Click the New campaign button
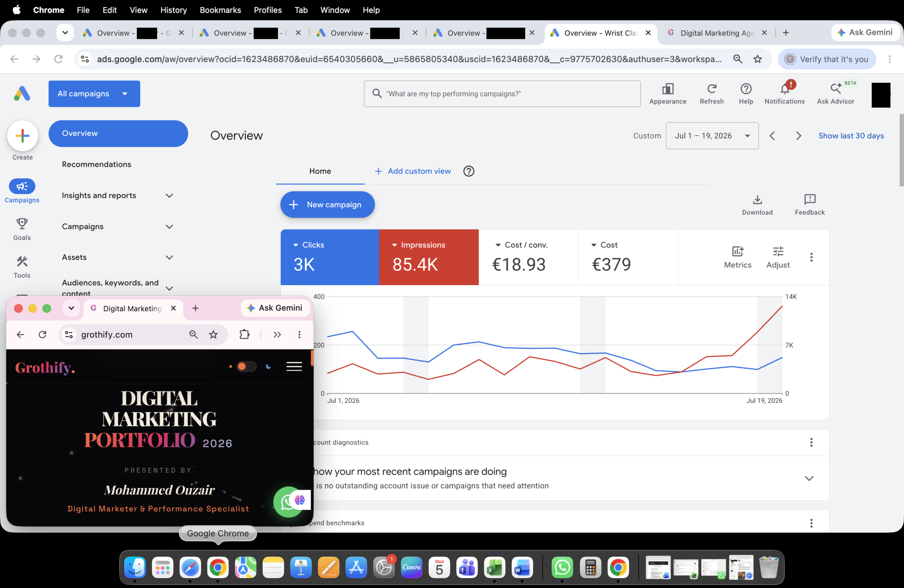This screenshot has width=904, height=588. pos(327,205)
